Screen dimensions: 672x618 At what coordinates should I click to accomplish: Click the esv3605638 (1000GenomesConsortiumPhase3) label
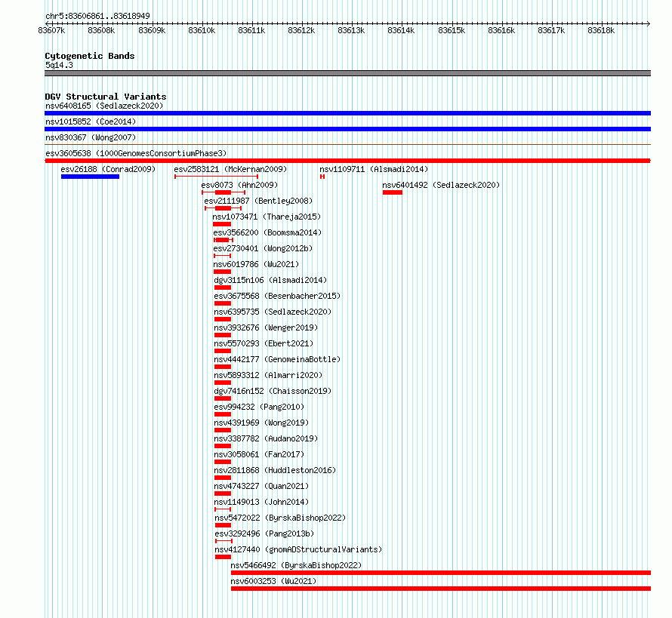coord(136,153)
